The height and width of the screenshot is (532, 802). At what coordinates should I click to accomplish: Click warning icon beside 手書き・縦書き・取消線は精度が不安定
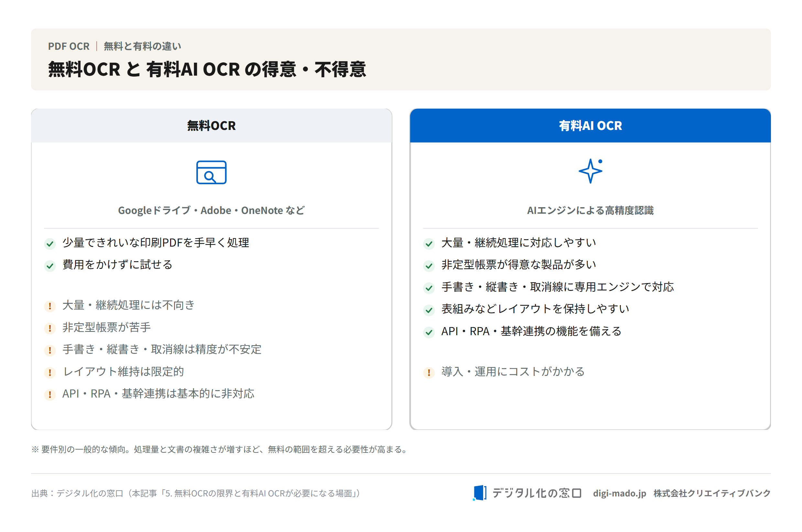[50, 350]
